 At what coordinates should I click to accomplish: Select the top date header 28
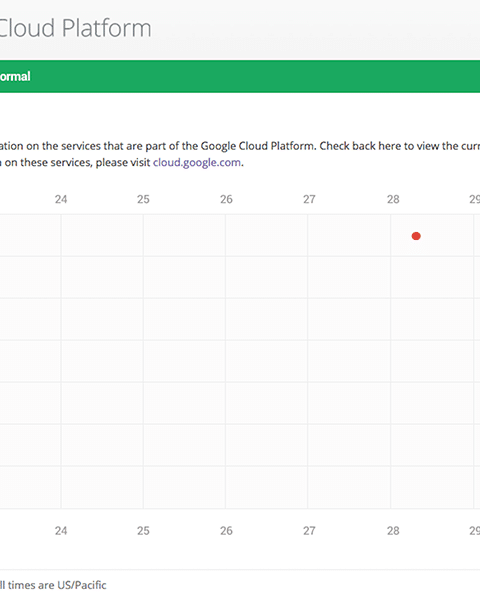393,199
